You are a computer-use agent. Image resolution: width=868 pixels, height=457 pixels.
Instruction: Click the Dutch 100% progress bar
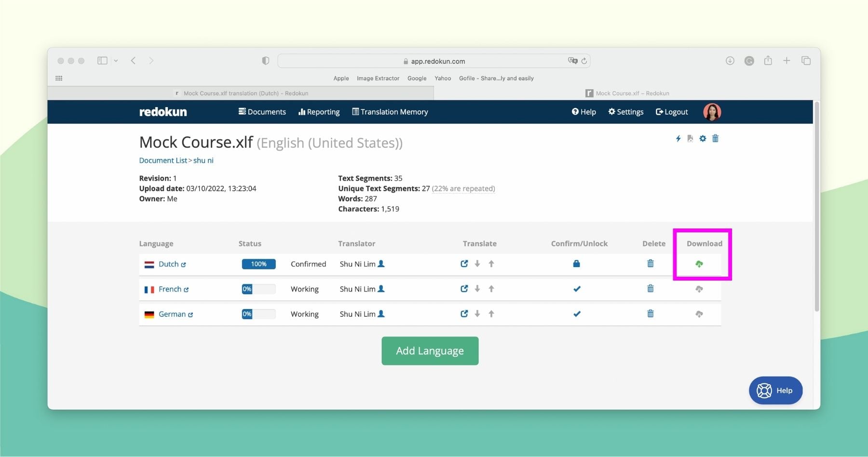click(x=258, y=264)
